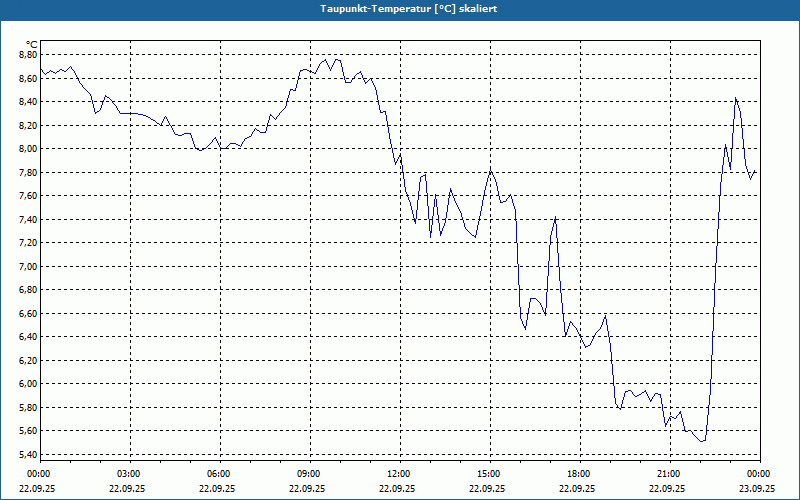
Task: Click the "6,00" y-axis value
Action: click(29, 384)
